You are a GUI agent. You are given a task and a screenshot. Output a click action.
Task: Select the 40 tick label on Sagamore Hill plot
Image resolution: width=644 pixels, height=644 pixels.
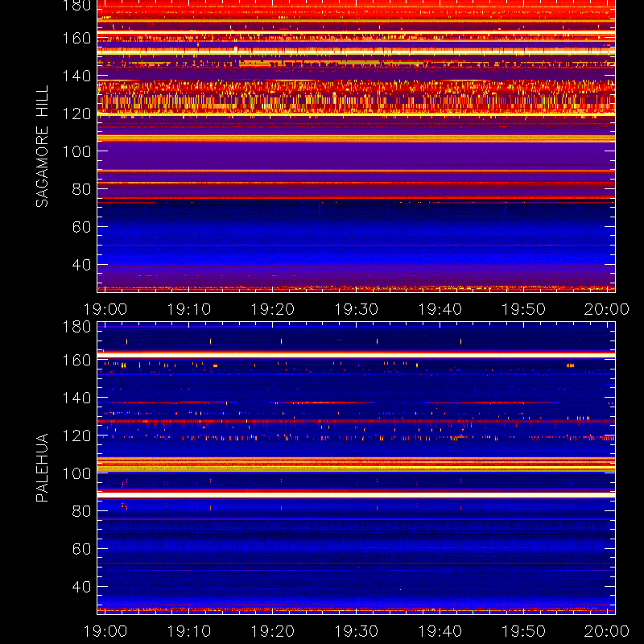pyautogui.click(x=82, y=265)
